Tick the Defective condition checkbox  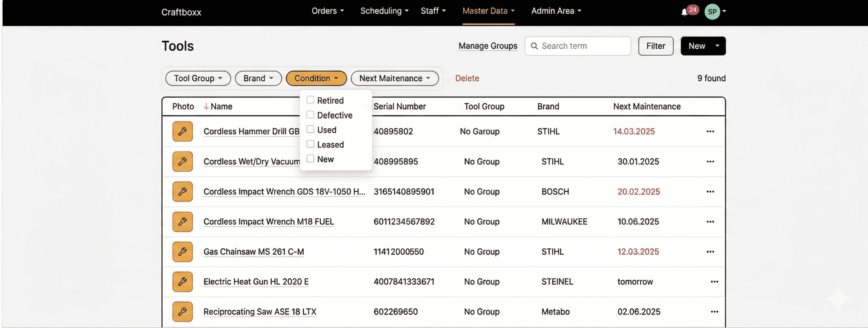[310, 115]
